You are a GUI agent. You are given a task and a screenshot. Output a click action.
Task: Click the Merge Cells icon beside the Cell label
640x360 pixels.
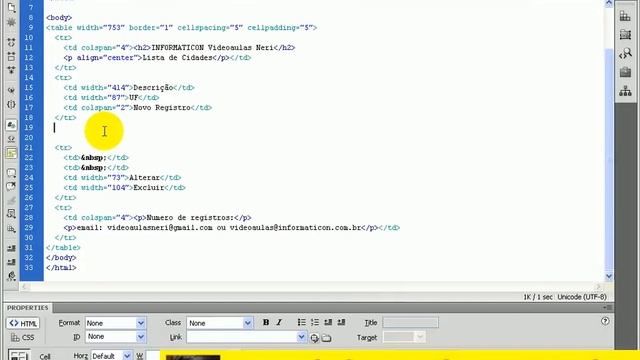[x=18, y=356]
